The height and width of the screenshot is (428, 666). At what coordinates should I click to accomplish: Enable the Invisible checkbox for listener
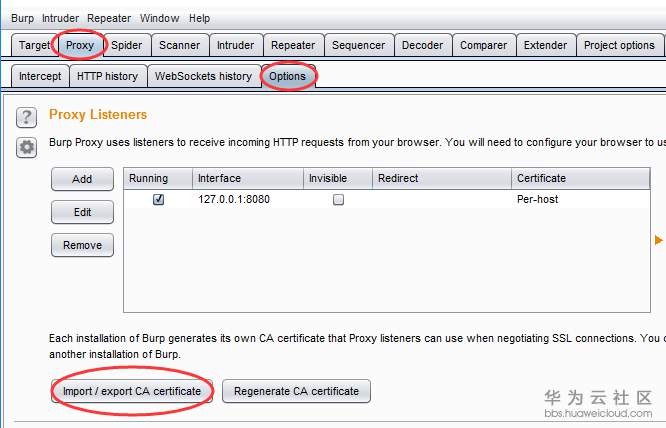tap(338, 199)
